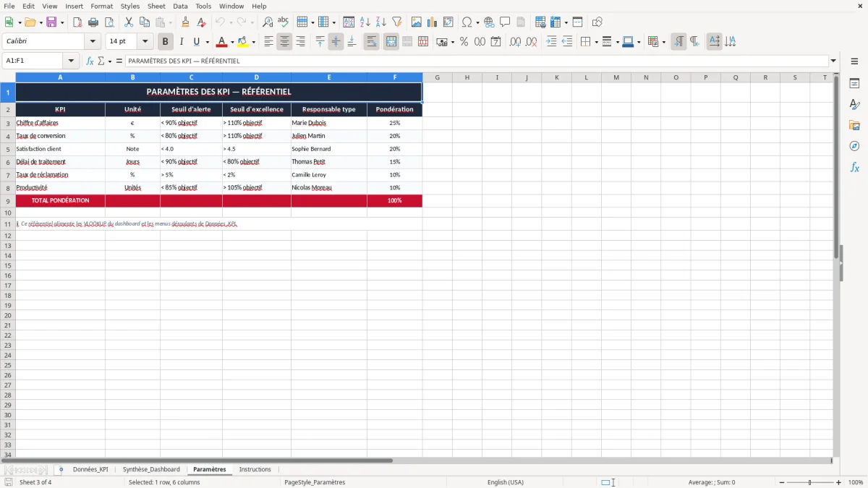Sort descending Z to A

click(381, 22)
